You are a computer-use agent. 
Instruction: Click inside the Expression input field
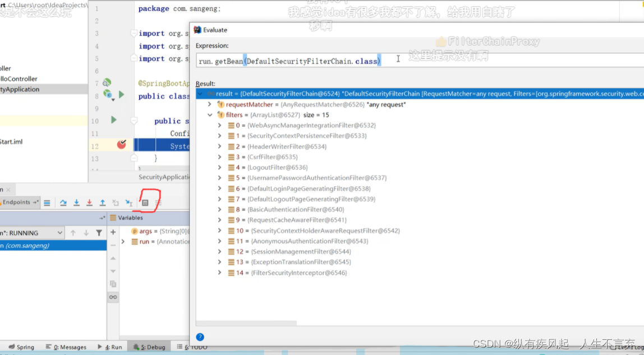(x=337, y=61)
